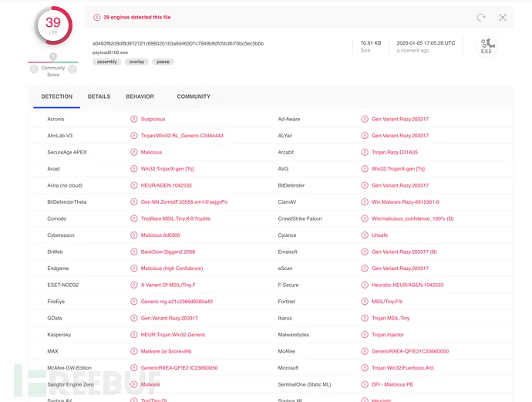
Task: Click 'A Variant Of MSIL/Tiny.F' result
Action: tap(168, 285)
